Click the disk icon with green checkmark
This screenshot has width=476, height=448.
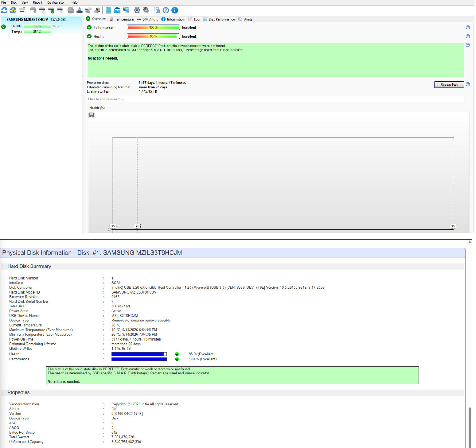tap(51, 10)
